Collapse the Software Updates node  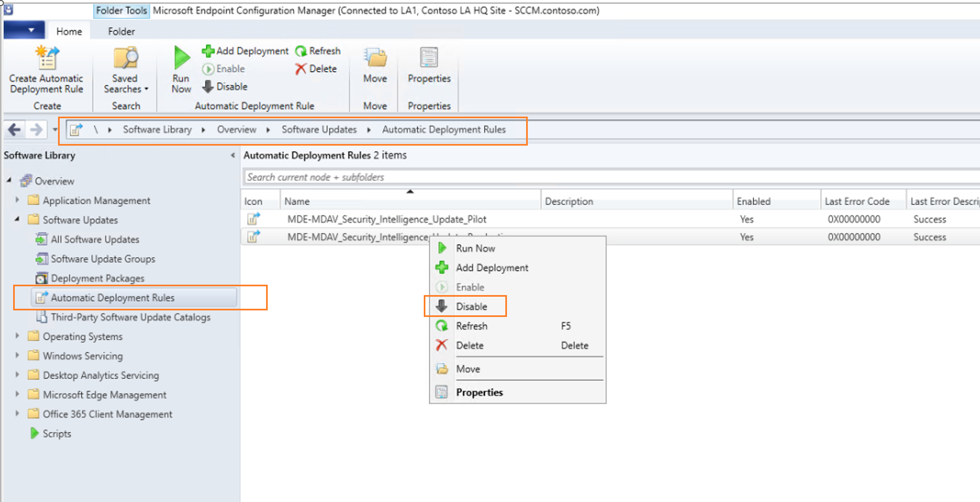17,220
